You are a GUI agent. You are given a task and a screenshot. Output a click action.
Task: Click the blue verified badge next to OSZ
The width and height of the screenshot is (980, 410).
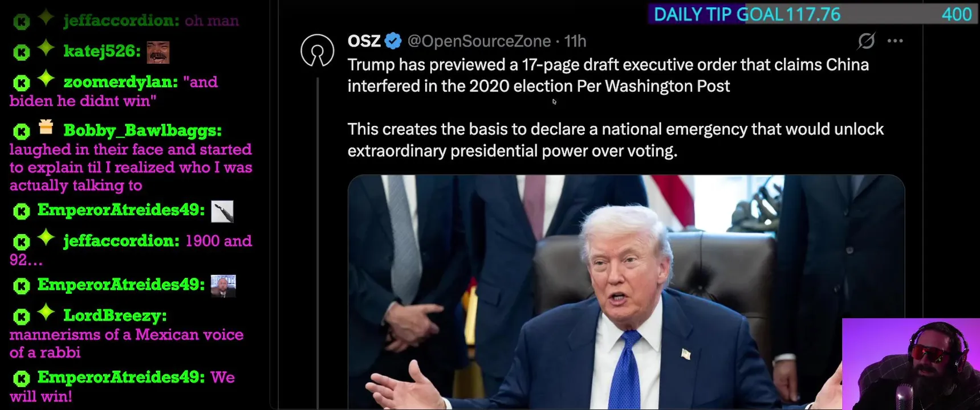click(x=393, y=41)
